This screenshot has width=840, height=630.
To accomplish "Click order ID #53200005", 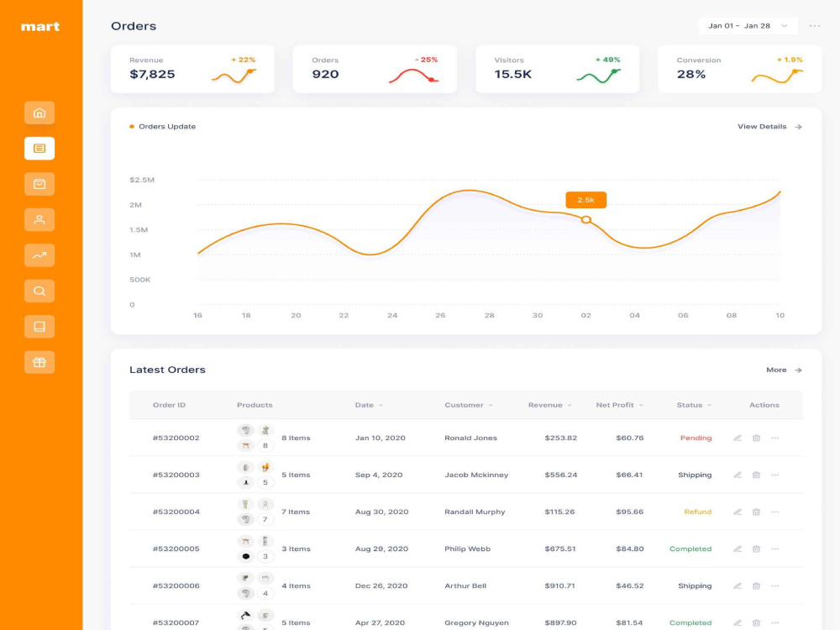I will (176, 549).
